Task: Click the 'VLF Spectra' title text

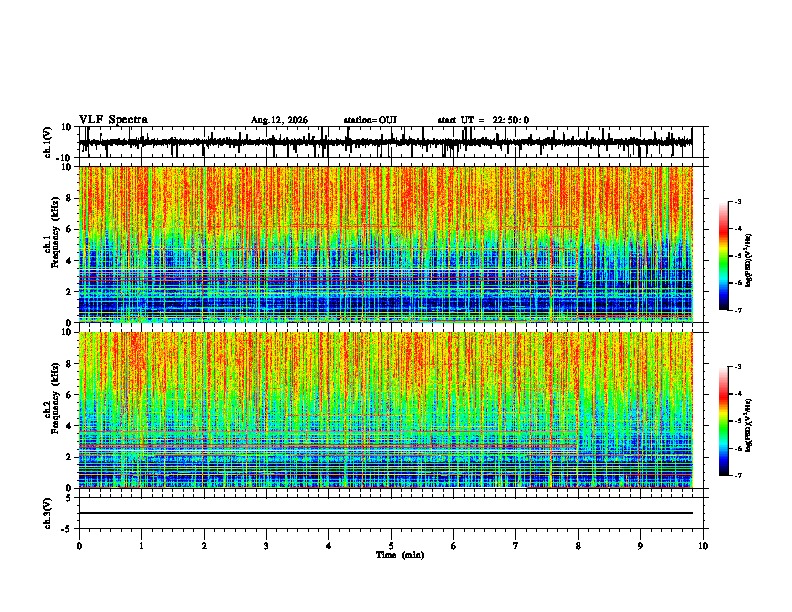Action: point(113,120)
